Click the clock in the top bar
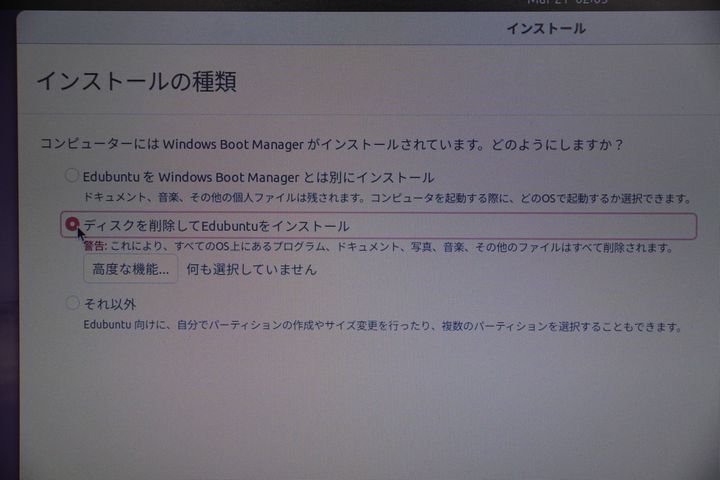 click(568, 2)
